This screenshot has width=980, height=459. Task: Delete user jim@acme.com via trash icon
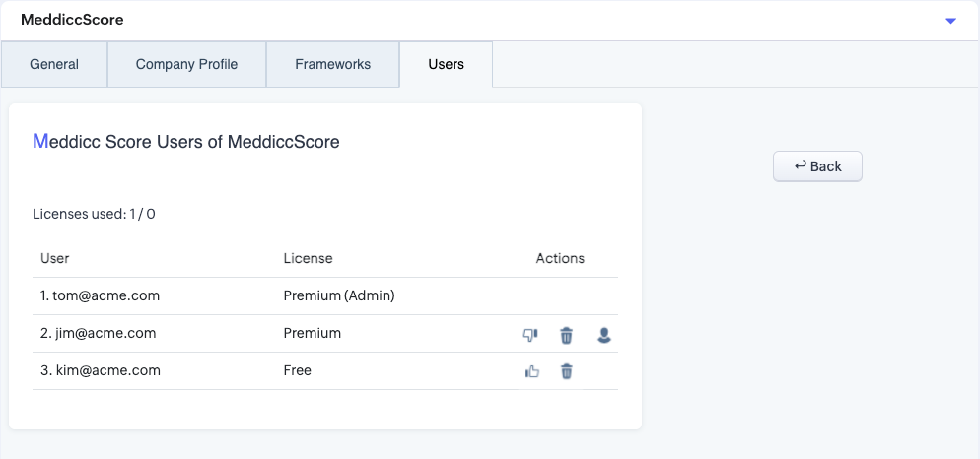coord(567,335)
